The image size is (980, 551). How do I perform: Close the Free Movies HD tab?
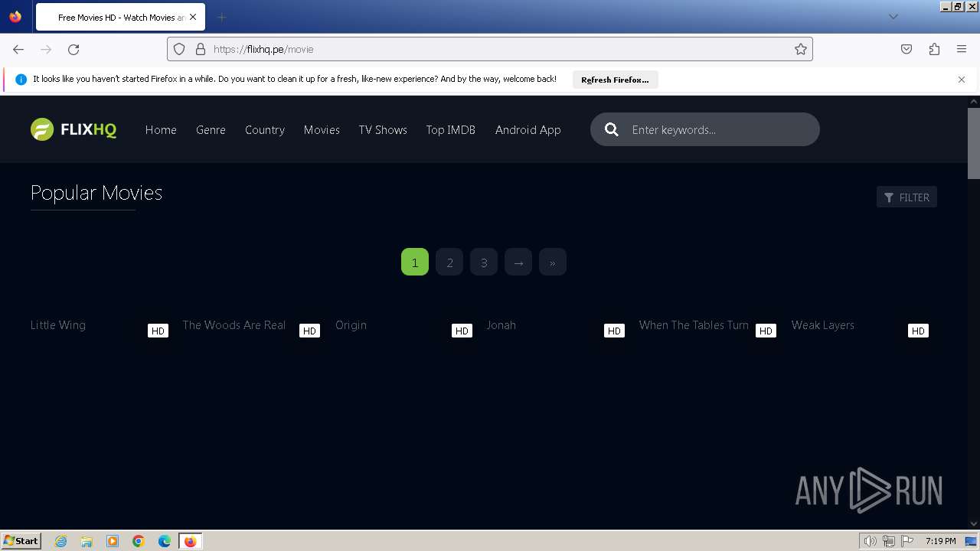point(192,17)
